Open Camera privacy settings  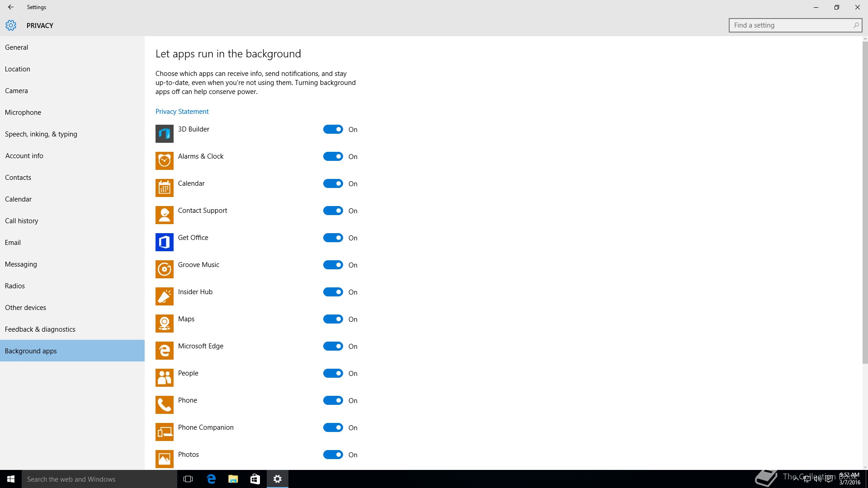click(72, 90)
